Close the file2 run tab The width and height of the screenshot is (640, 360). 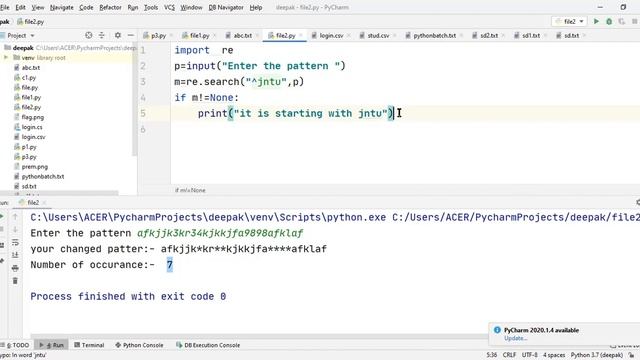coord(44,203)
